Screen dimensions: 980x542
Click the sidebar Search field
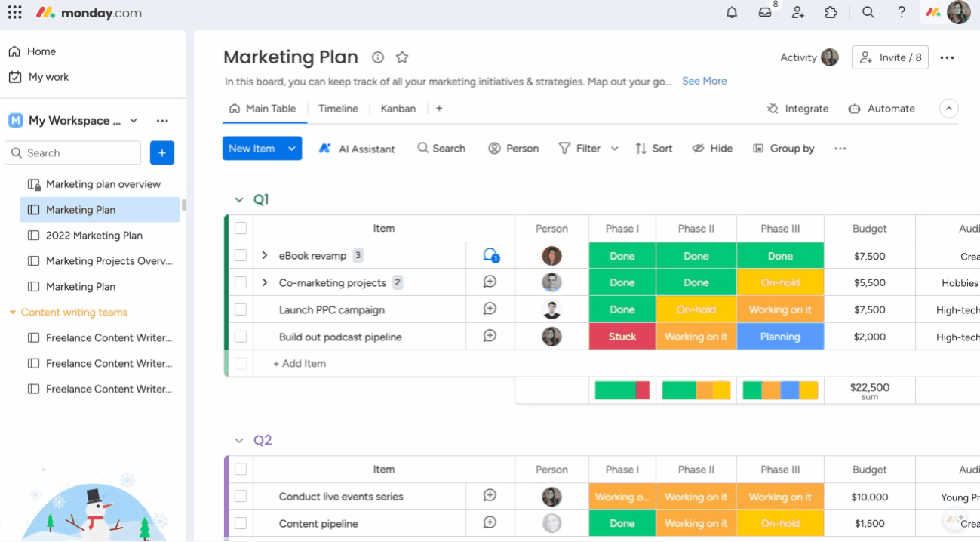pos(73,152)
